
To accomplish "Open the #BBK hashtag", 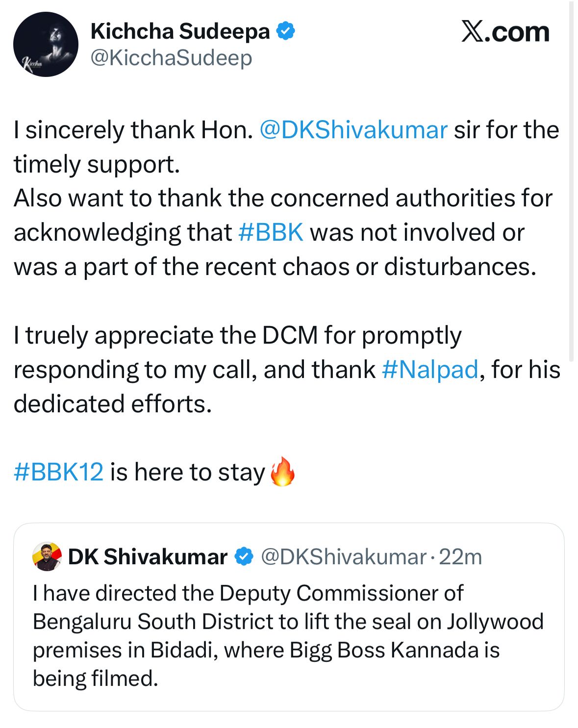I will coord(271,232).
